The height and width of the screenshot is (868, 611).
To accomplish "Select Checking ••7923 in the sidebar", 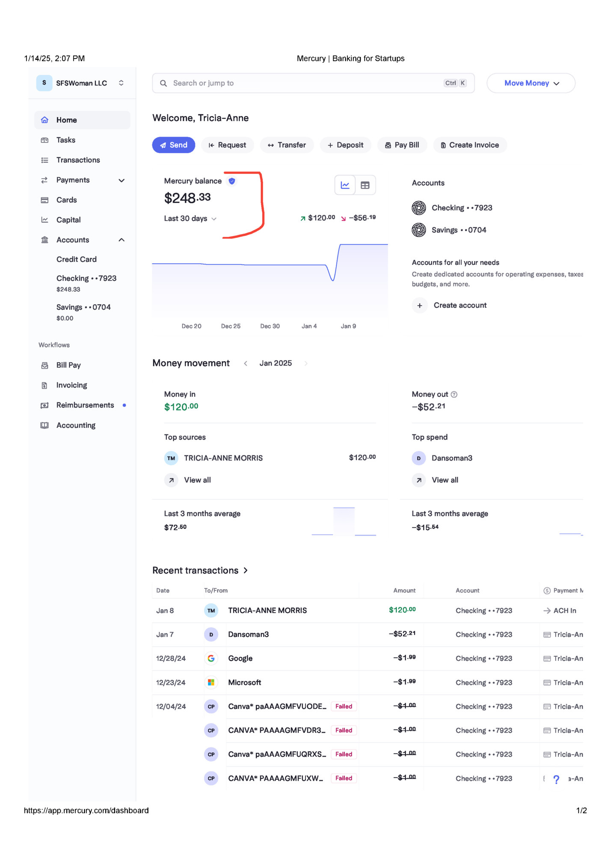I will click(x=86, y=283).
